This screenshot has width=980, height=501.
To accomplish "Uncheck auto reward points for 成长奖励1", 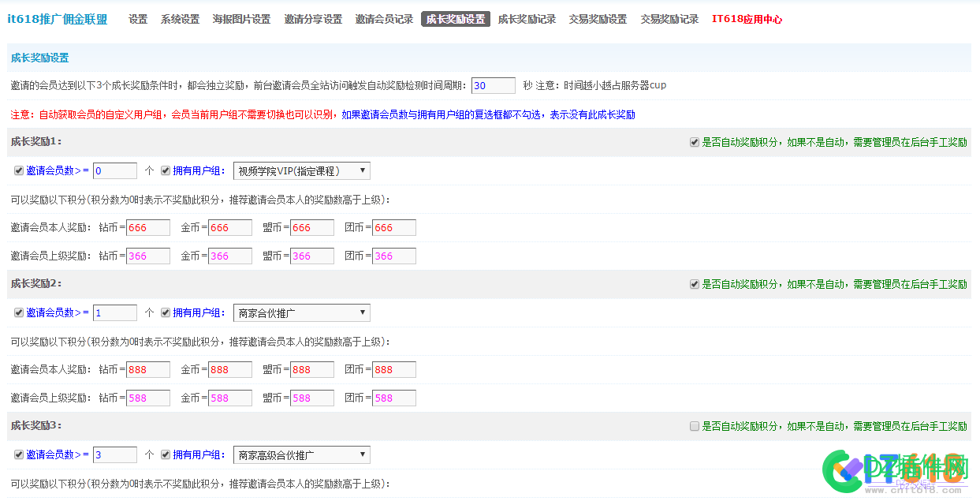I will 693,141.
